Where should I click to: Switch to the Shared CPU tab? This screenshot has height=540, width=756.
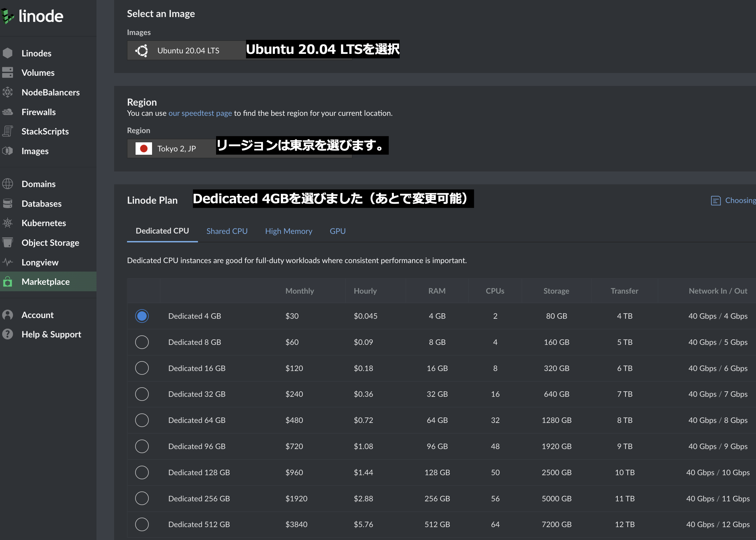[x=227, y=231]
